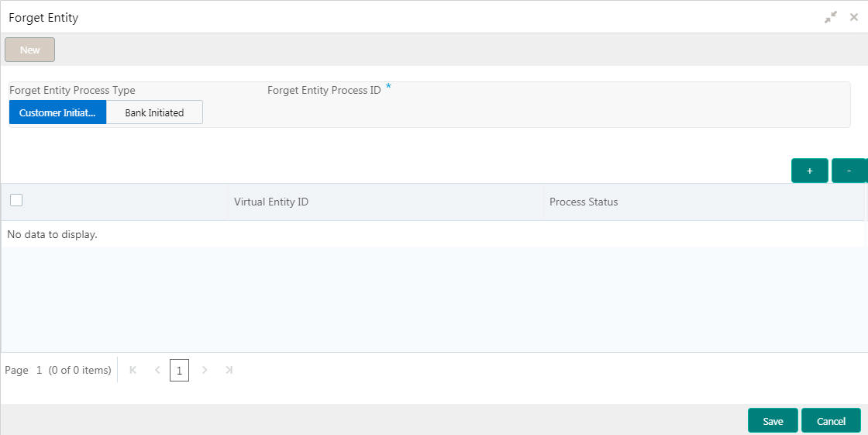
Task: Go to next page arrow
Action: [x=205, y=371]
